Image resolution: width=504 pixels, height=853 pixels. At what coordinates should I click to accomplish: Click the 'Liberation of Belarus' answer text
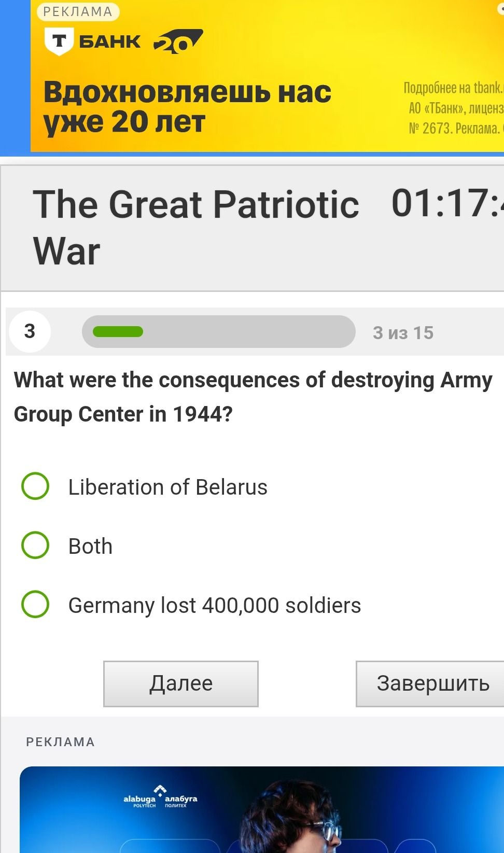pyautogui.click(x=168, y=487)
